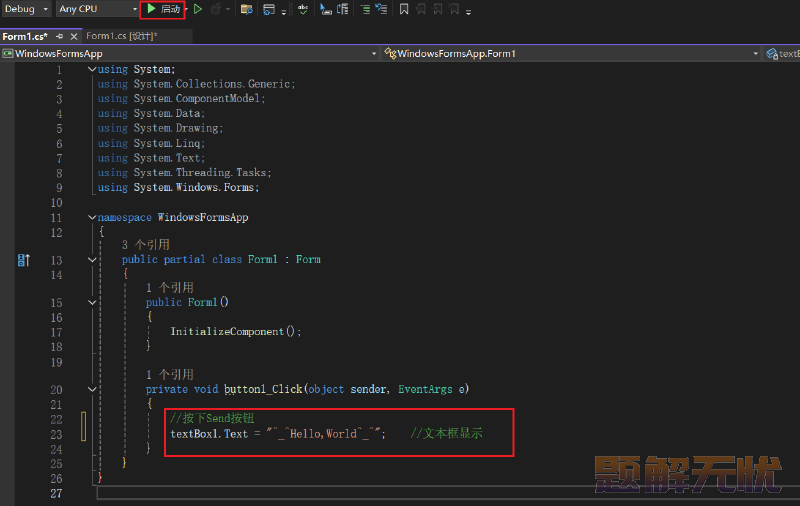The image size is (800, 506).
Task: Collapse the button1_Click method block
Action: coord(92,389)
